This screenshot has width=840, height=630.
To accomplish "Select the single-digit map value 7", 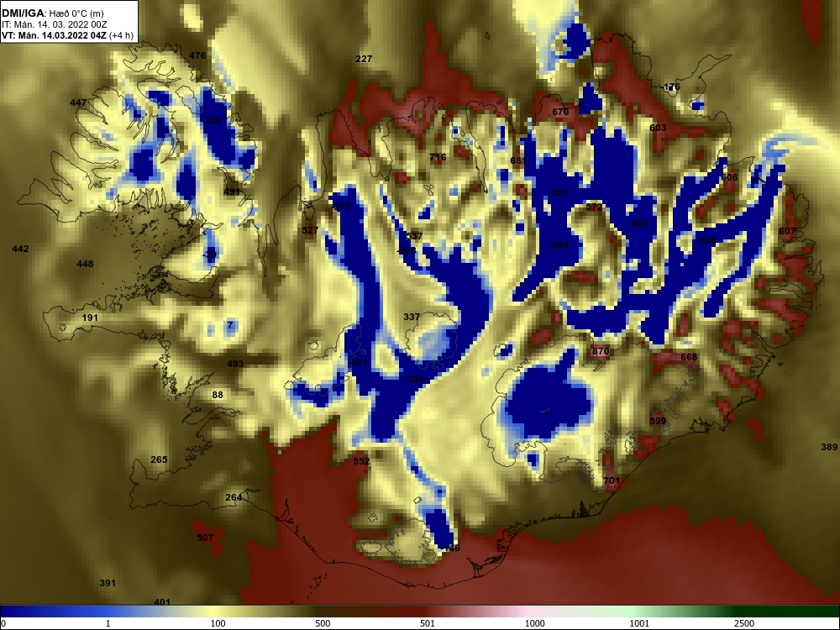I will click(230, 325).
